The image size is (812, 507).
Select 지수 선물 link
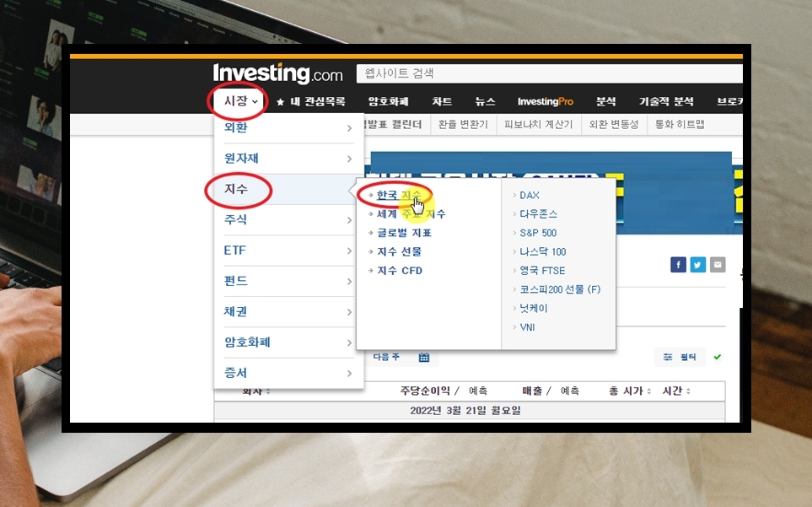coord(399,251)
